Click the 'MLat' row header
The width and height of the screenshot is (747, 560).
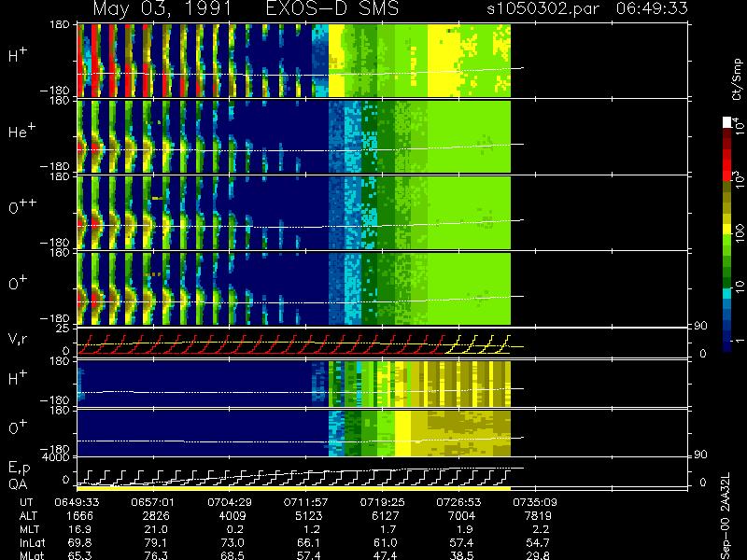pos(32,555)
